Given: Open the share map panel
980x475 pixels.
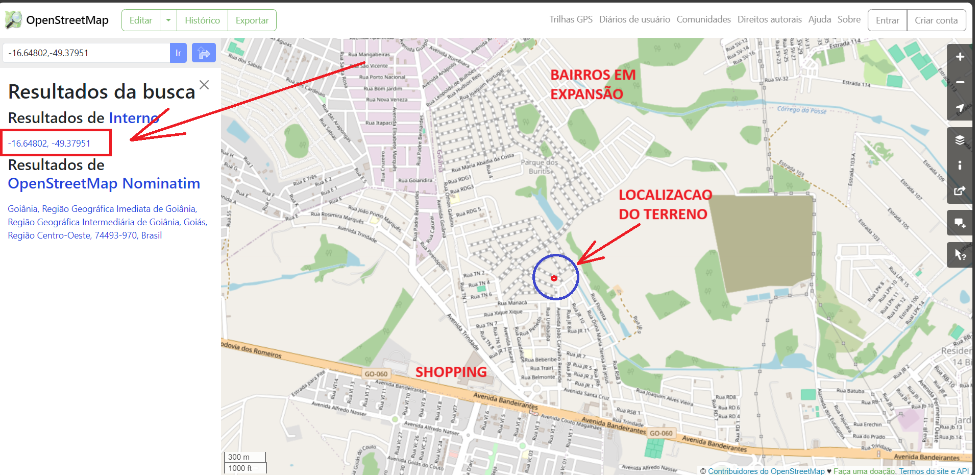Looking at the screenshot, I should pos(960,191).
